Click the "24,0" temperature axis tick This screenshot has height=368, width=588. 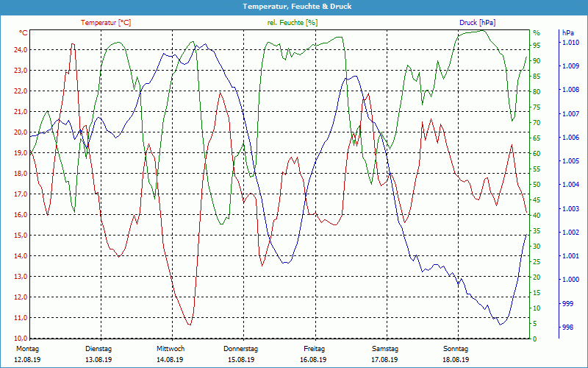(x=21, y=49)
